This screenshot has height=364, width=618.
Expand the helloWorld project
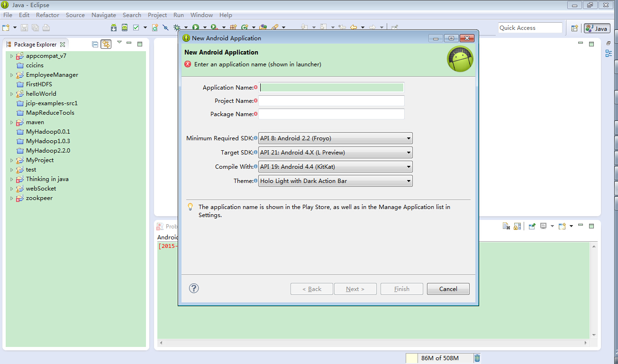(12, 94)
